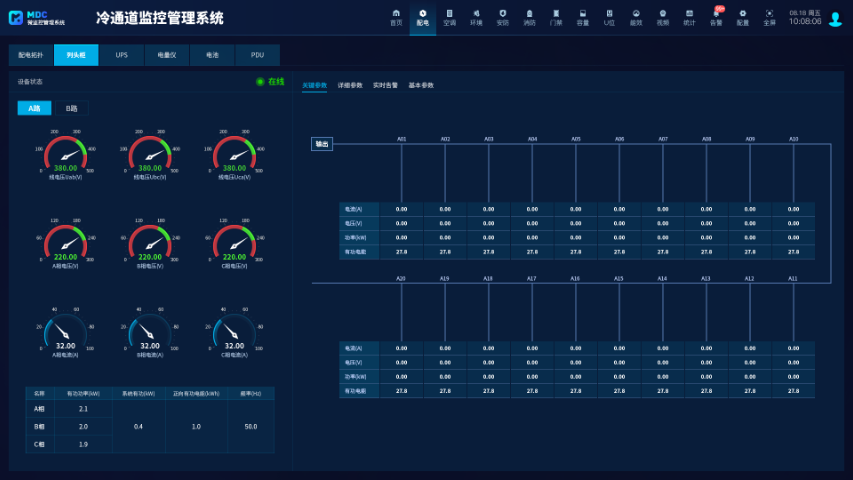Open the 告警 alarm icon with badge
Screen dimensions: 853x480
(x=716, y=16)
